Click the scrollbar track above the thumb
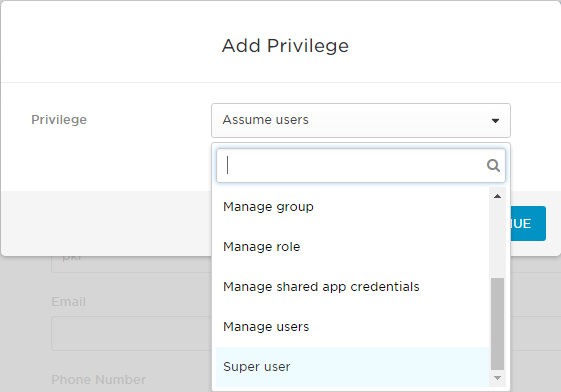Image resolution: width=561 pixels, height=392 pixels. pos(497,240)
